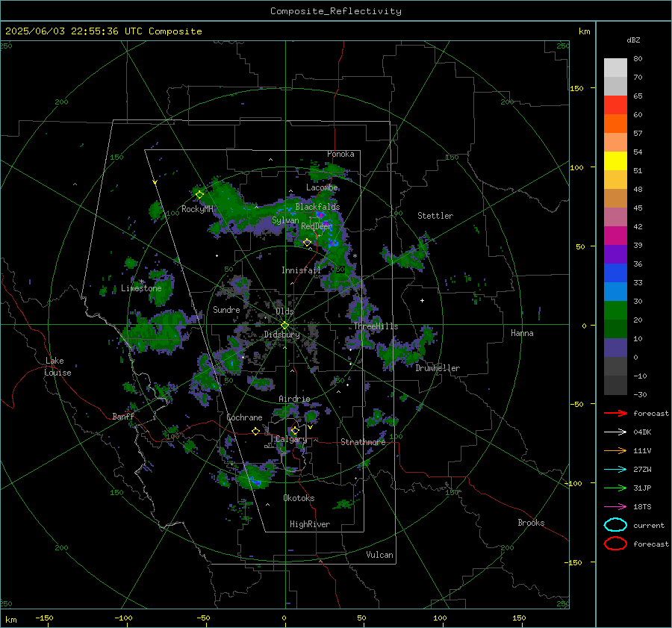Click the Vulcan city label
The image size is (672, 628).
pyautogui.click(x=379, y=555)
